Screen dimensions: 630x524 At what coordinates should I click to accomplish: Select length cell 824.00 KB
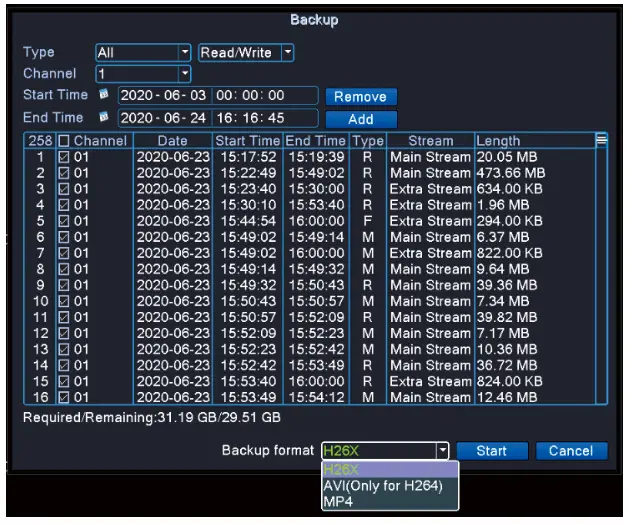(510, 381)
